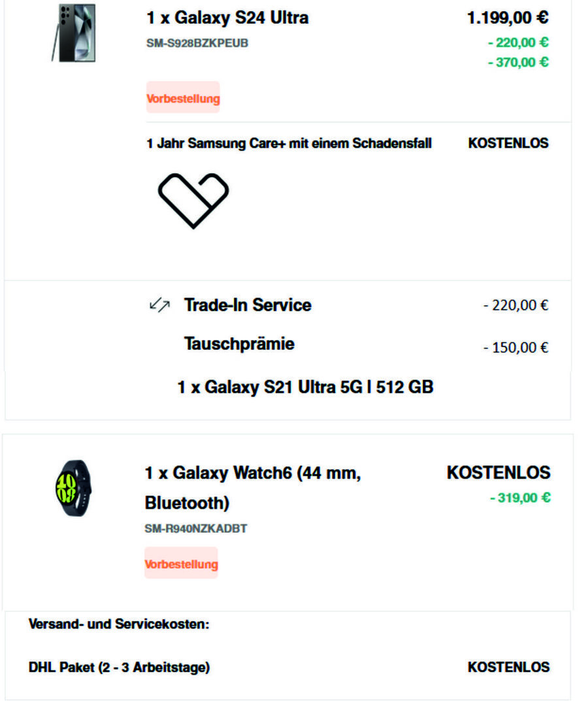This screenshot has height=706, width=588.
Task: Click the Galaxy Watch6 product thumbnail
Action: pyautogui.click(x=74, y=488)
